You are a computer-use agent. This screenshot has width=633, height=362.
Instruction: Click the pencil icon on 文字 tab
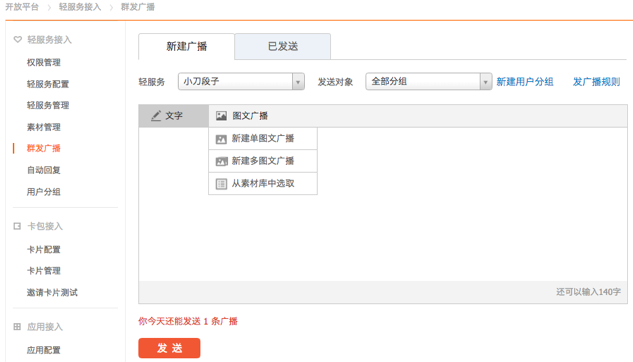pyautogui.click(x=156, y=116)
